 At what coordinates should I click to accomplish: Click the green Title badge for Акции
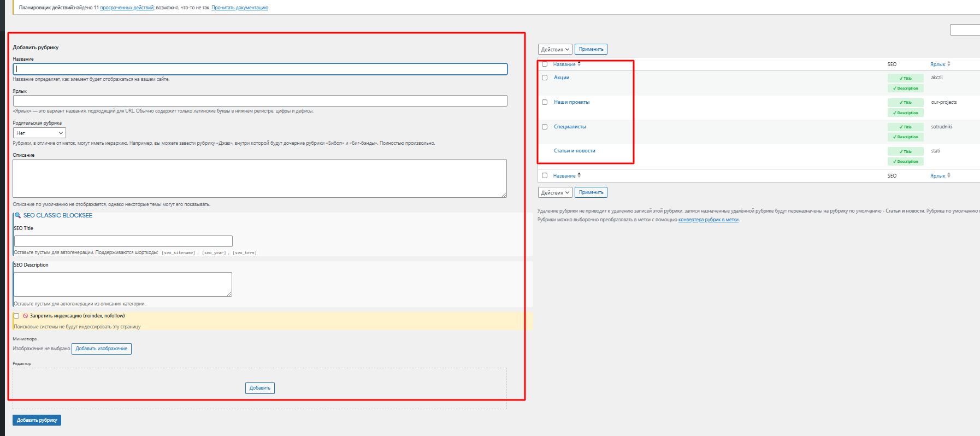905,78
